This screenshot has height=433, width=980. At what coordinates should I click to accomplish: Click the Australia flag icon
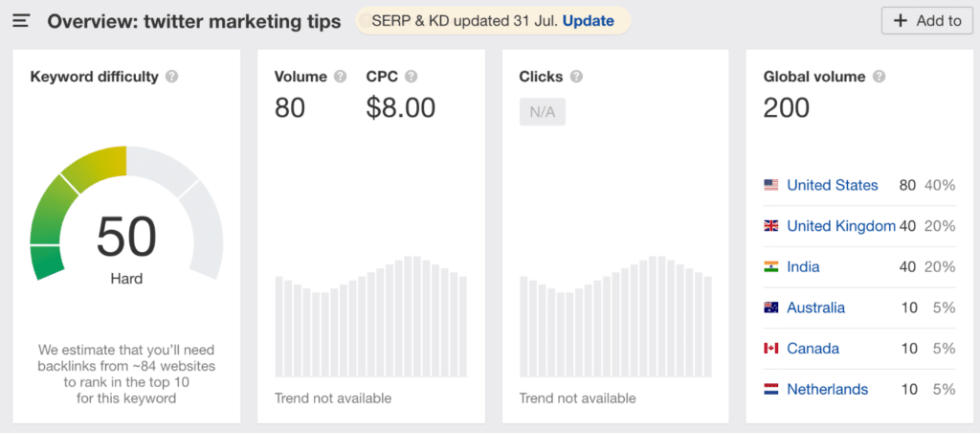[x=770, y=308]
